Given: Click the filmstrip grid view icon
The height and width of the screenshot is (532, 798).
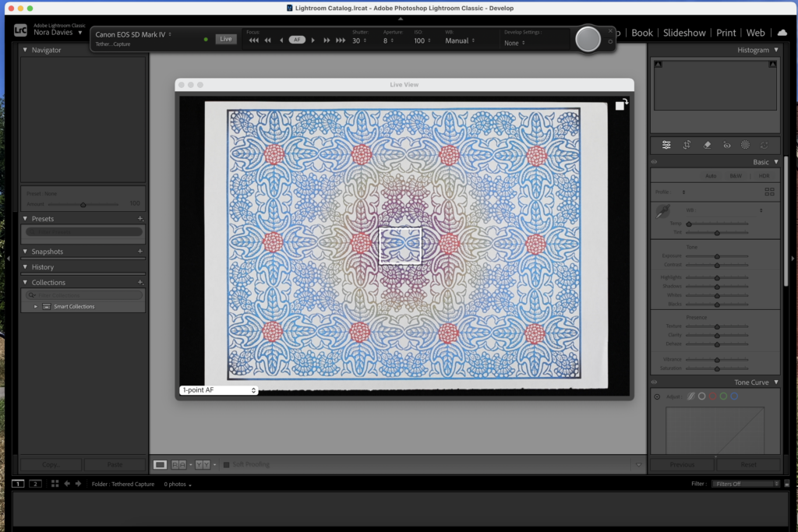Looking at the screenshot, I should click(x=55, y=484).
